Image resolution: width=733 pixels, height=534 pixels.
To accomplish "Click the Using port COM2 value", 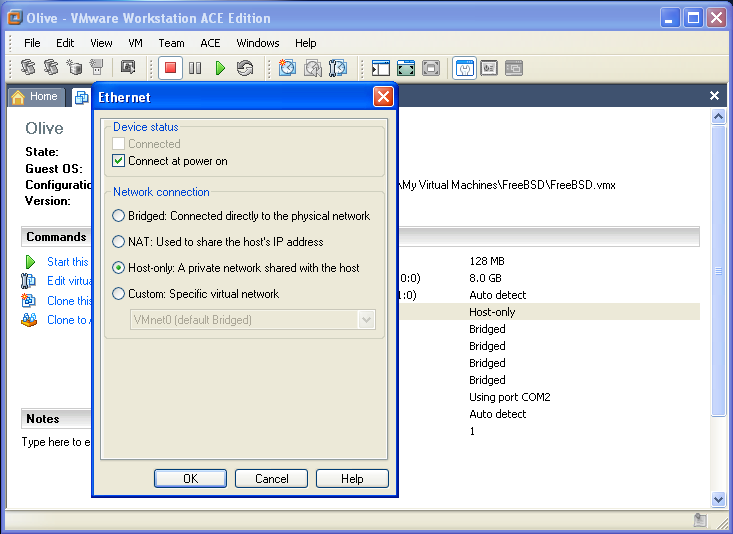I will click(x=510, y=397).
